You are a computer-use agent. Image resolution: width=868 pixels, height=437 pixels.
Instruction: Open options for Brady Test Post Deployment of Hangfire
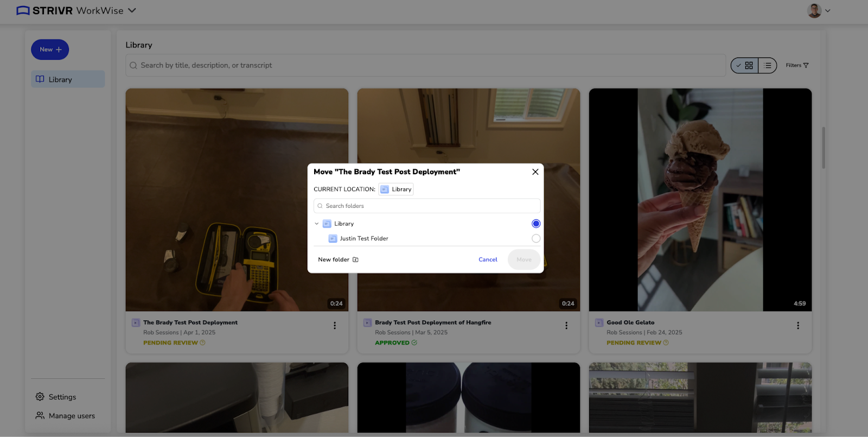click(566, 326)
